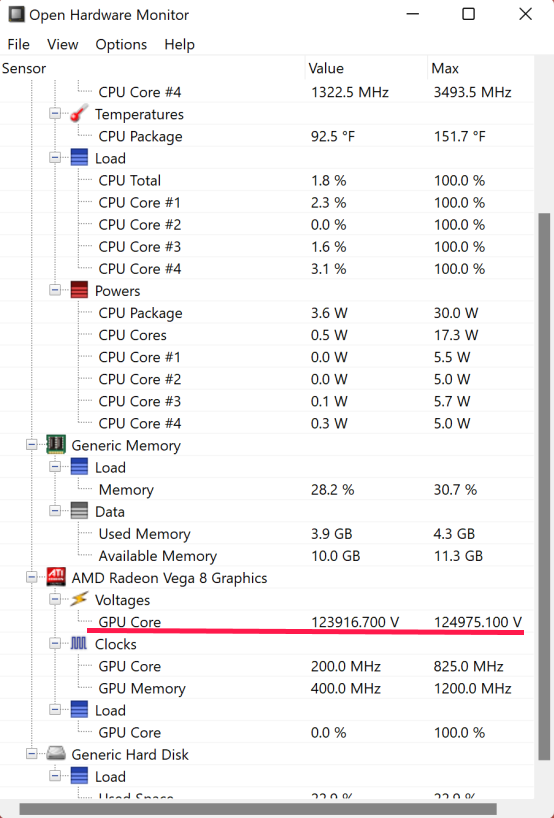The width and height of the screenshot is (554, 818).
Task: Click the Value column header
Action: pos(366,68)
